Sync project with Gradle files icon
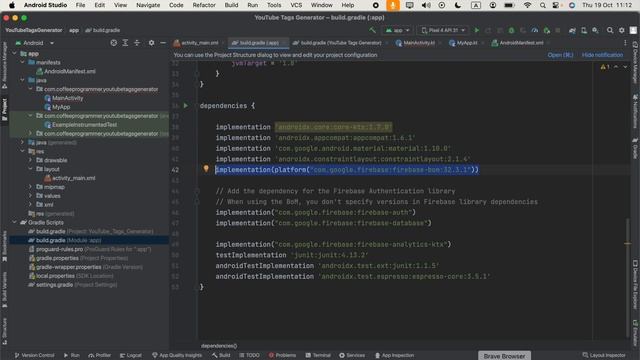Viewport: 640px width, 360px height. click(x=572, y=30)
